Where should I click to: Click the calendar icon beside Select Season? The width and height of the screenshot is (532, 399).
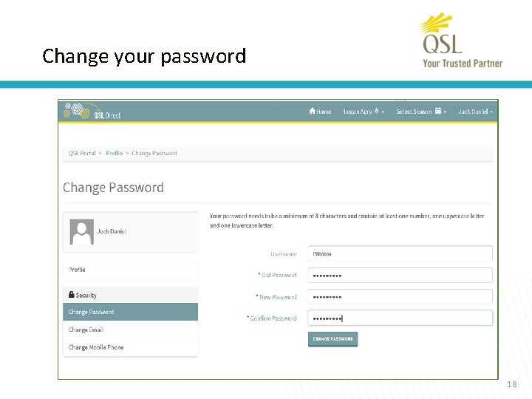coord(438,112)
